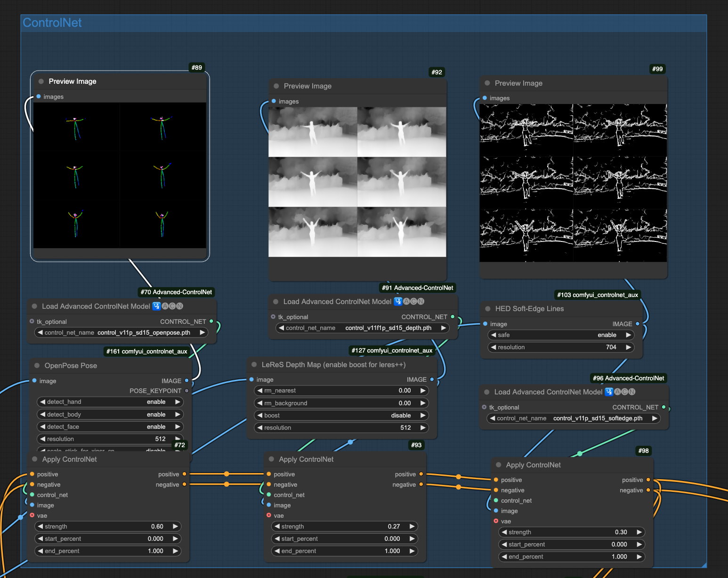728x578 pixels.
Task: Click the collapse dot on Preview Image node #89
Action: tap(41, 81)
